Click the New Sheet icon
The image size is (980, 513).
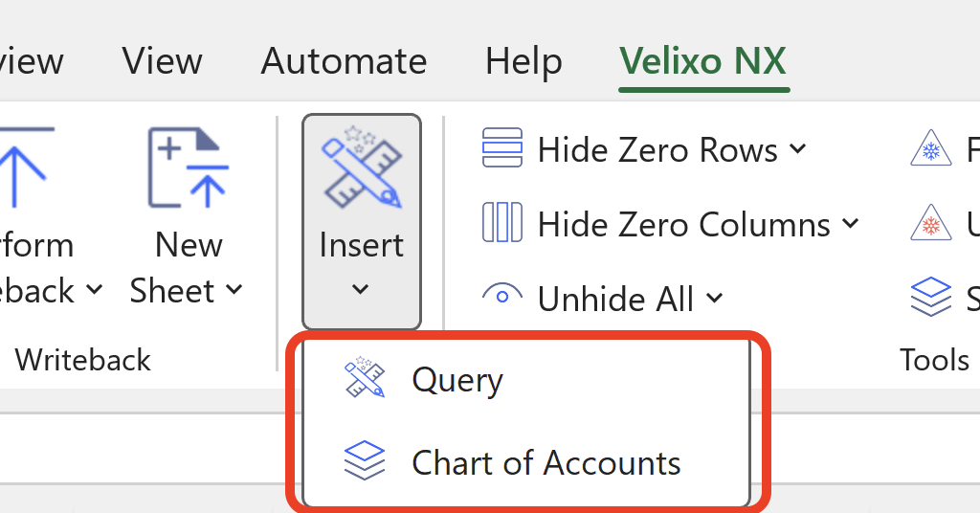pyautogui.click(x=188, y=169)
